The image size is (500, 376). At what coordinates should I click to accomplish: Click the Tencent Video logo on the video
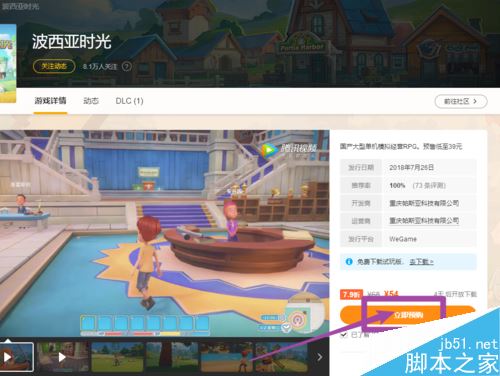(289, 149)
